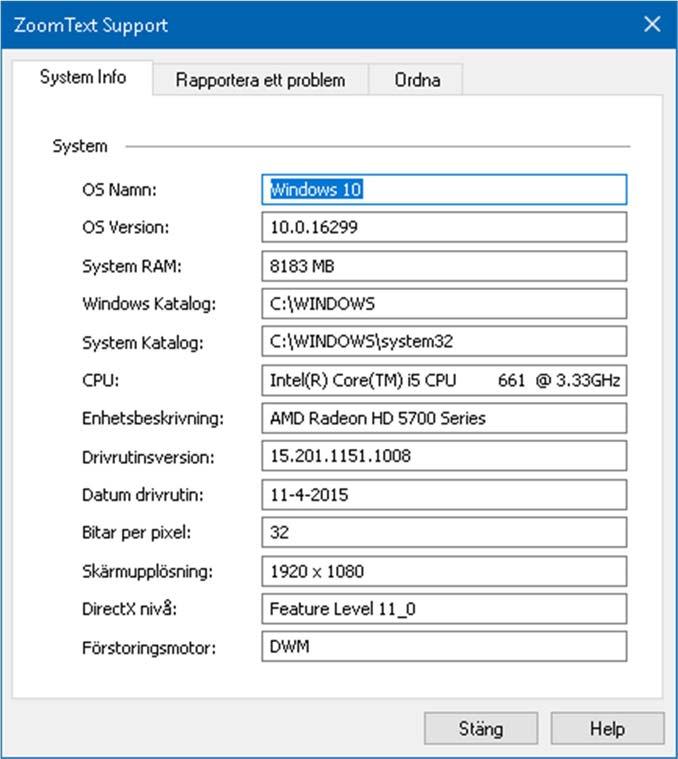Click the Bitar per pixel: label
The height and width of the screenshot is (759, 678).
pos(136,532)
